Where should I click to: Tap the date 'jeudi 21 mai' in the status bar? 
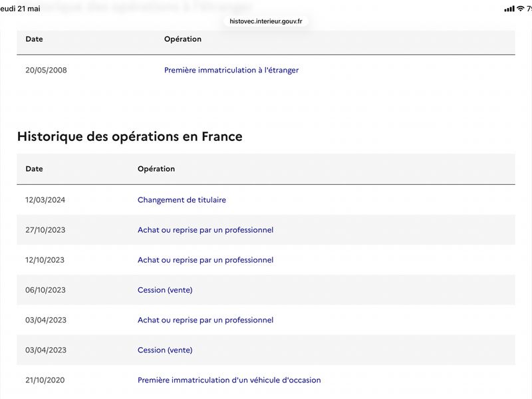tap(20, 9)
